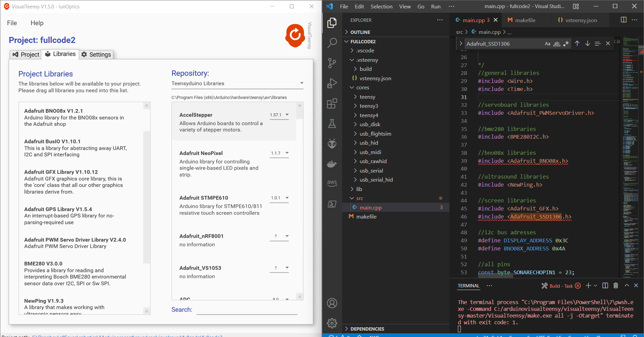Open the Teensyduino Libraries repository dropdown
The height and width of the screenshot is (337, 644).
pos(302,83)
